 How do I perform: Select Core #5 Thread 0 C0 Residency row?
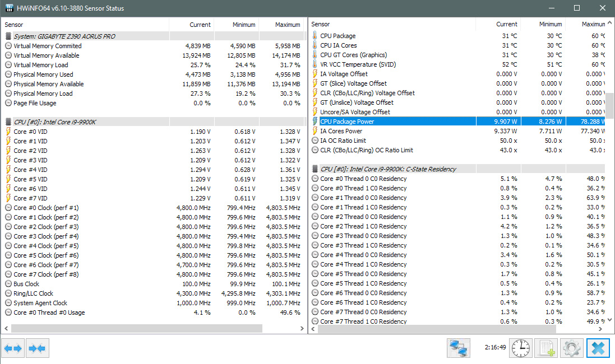pos(457,274)
